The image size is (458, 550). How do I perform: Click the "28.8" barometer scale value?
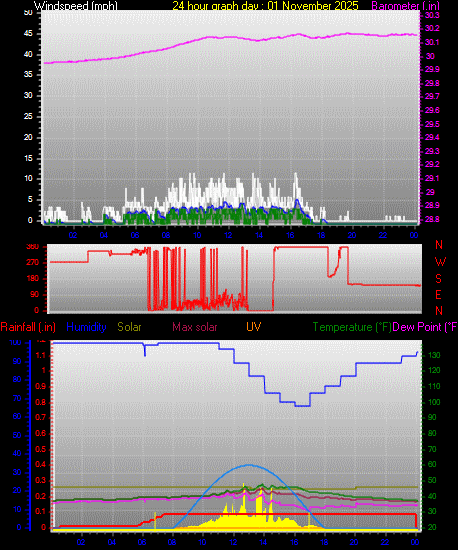[432, 220]
